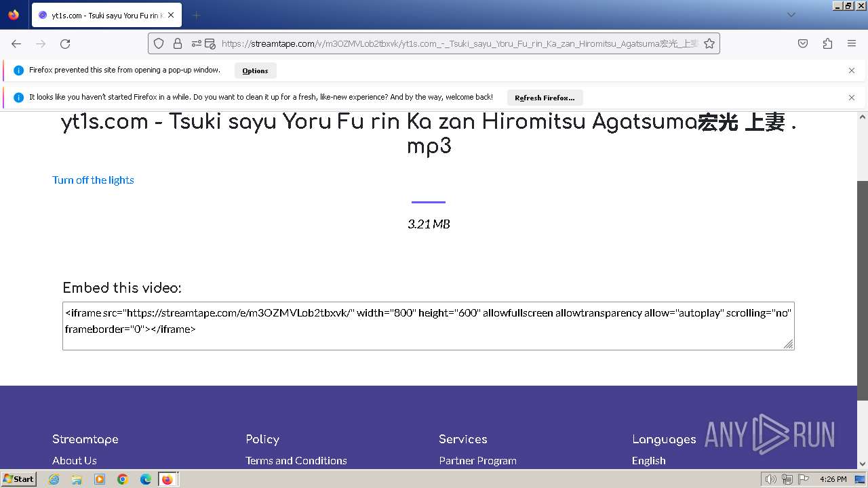Click the Languages footer heading
Viewport: 868px width, 488px height.
pos(664,439)
